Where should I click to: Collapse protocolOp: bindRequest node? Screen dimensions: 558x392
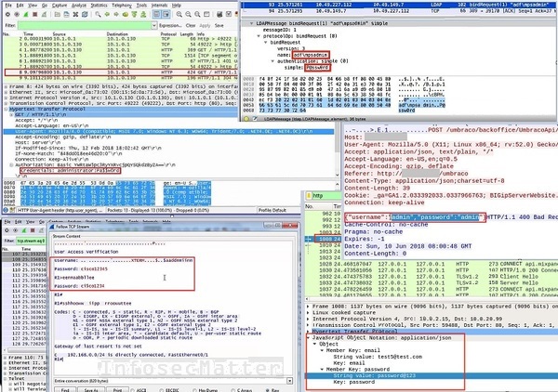click(259, 36)
